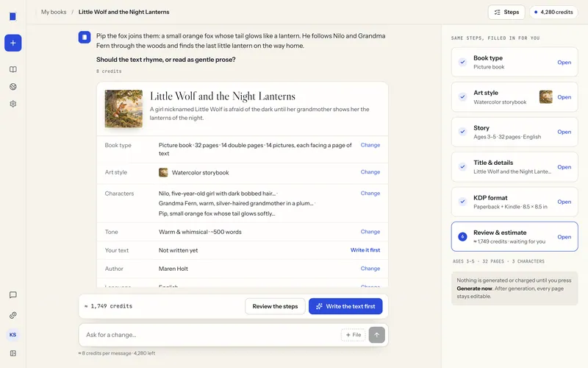Open the Art style step
The image size is (588, 368).
(564, 97)
